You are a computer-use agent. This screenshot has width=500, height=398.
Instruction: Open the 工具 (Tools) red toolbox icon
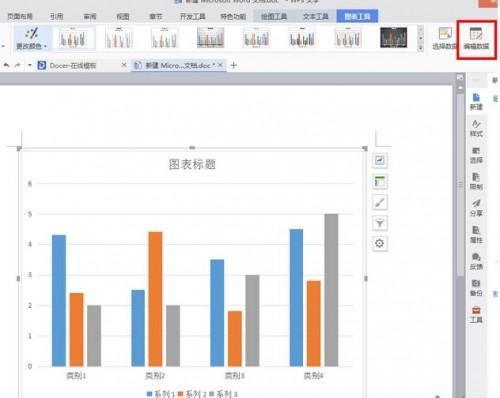(476, 314)
